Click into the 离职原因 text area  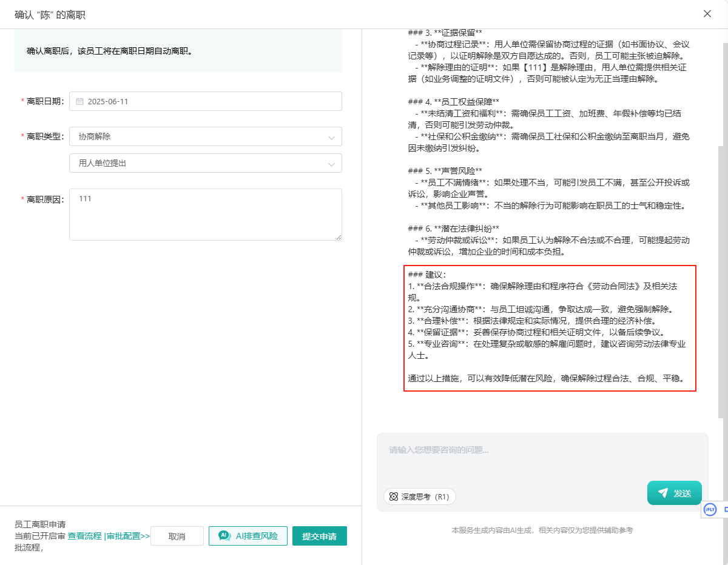click(205, 214)
